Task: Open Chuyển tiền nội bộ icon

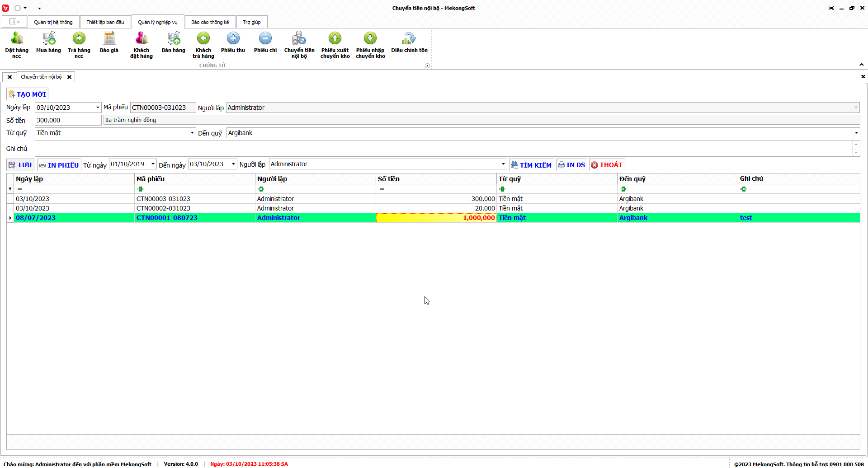Action: (x=299, y=39)
